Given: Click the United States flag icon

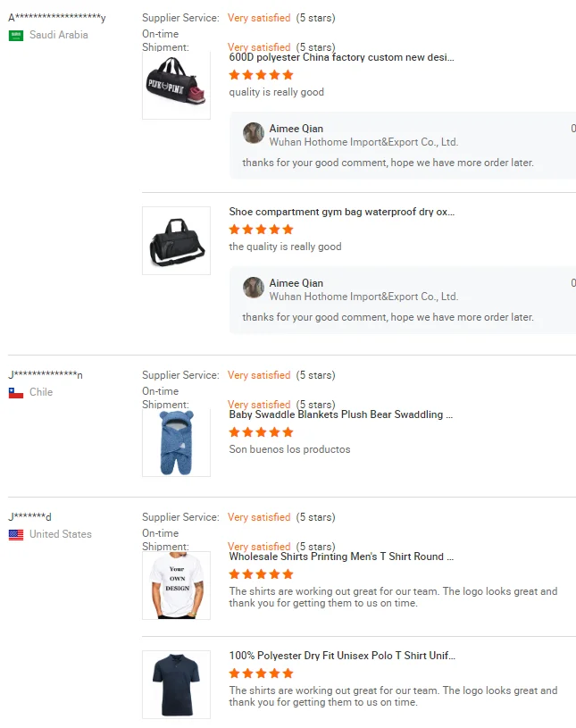Looking at the screenshot, I should 16,534.
